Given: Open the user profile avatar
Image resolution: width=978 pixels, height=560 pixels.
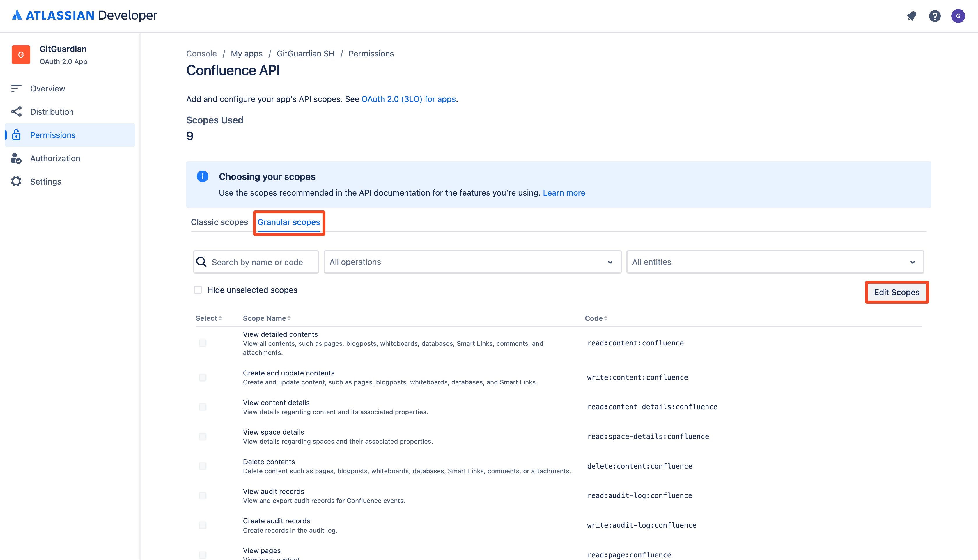Looking at the screenshot, I should (x=958, y=16).
